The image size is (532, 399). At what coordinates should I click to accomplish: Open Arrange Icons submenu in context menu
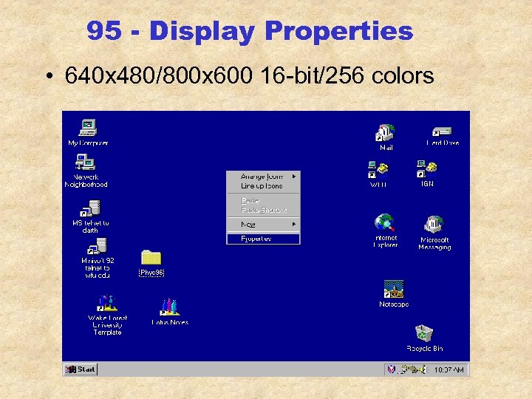[263, 177]
